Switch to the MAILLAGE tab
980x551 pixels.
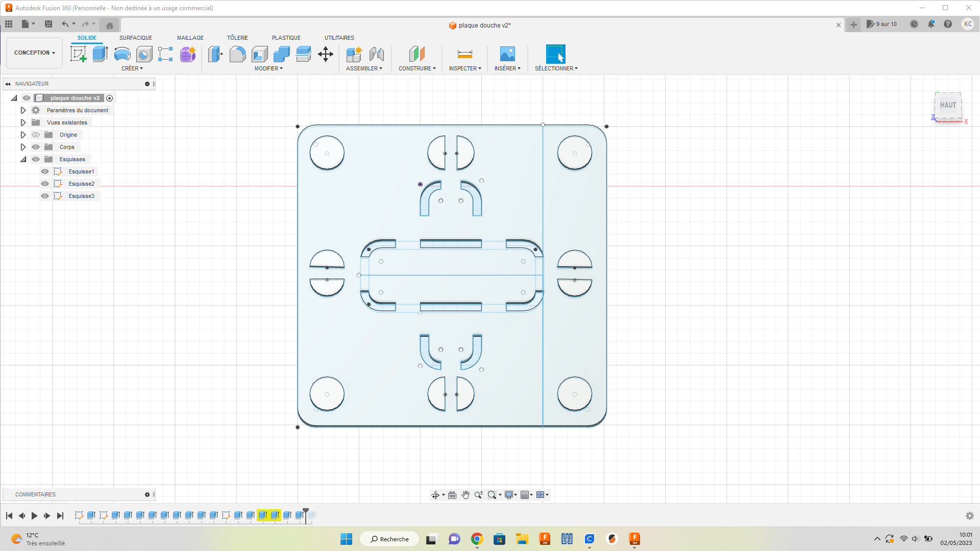[190, 38]
